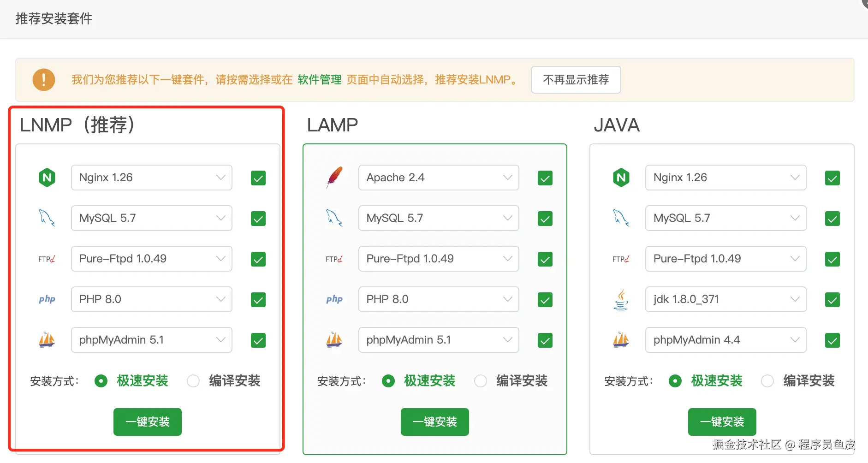This screenshot has height=463, width=868.
Task: Uncheck jdk 1.8.0_371 in the JAVA panel
Action: [832, 300]
